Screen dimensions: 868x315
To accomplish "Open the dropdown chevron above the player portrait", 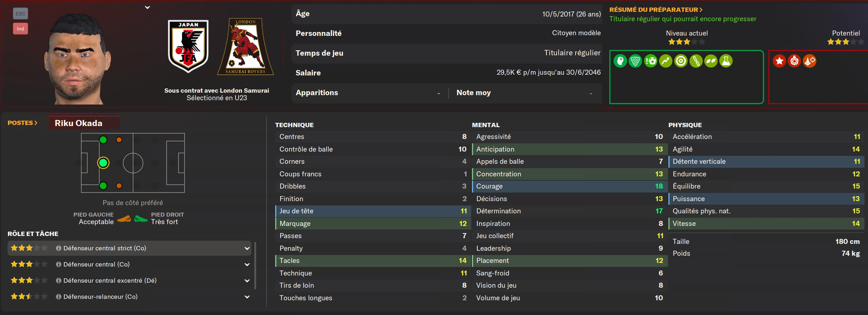I will click(147, 7).
